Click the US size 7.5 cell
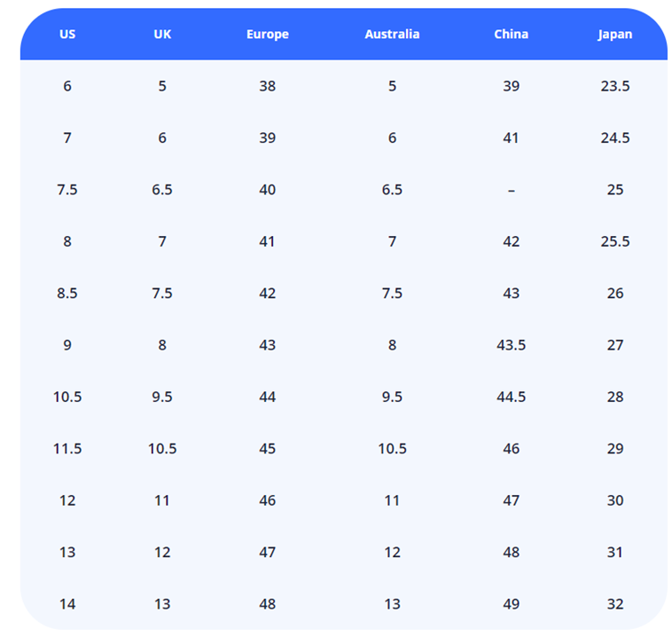Image resolution: width=672 pixels, height=637 pixels. click(67, 190)
